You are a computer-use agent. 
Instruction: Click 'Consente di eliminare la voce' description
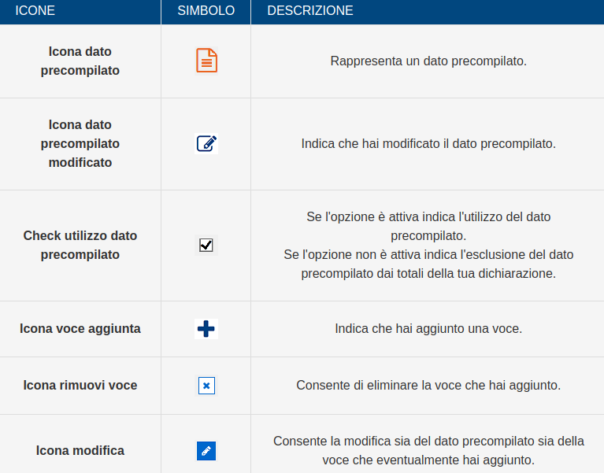tap(428, 385)
